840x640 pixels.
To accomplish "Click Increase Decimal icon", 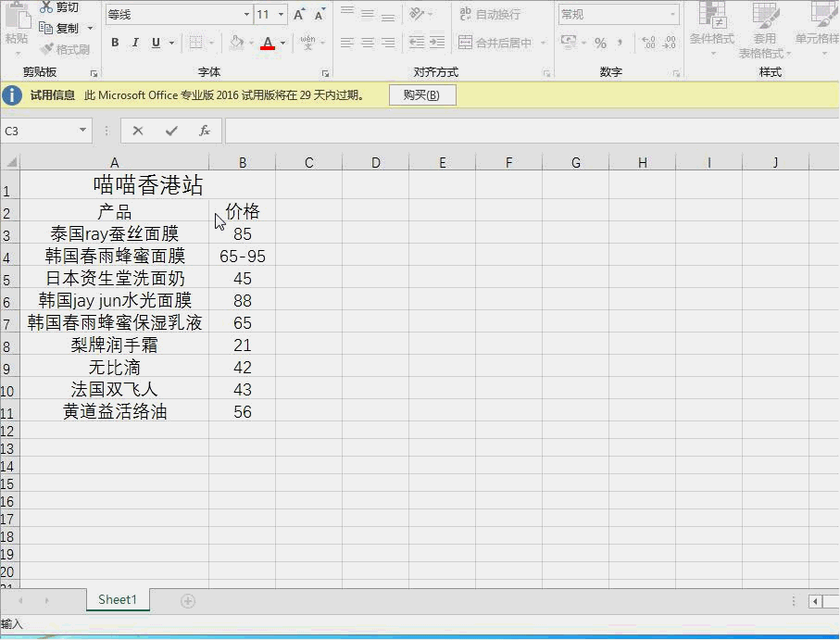I will [x=648, y=43].
